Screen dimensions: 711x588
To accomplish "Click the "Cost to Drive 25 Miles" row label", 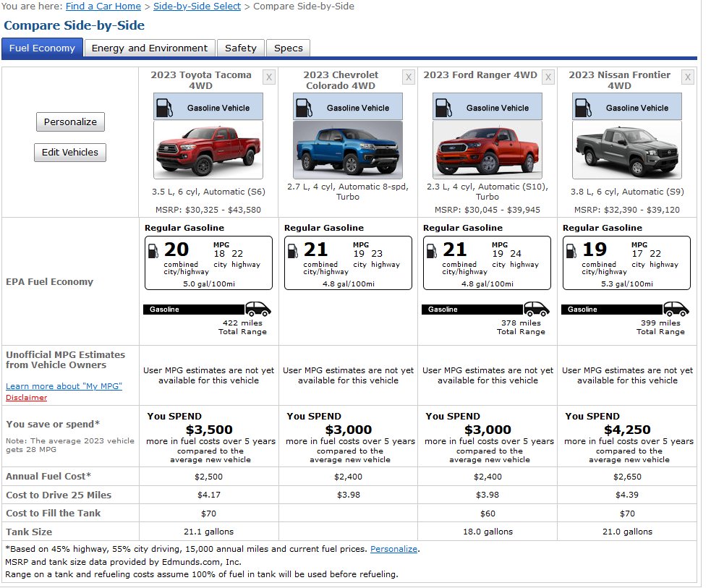I will pos(59,495).
